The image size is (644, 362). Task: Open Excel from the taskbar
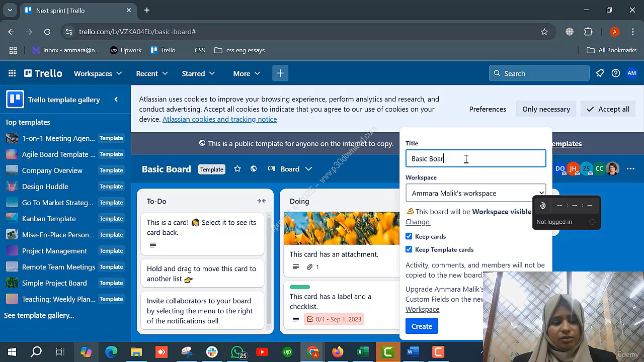pos(363,352)
